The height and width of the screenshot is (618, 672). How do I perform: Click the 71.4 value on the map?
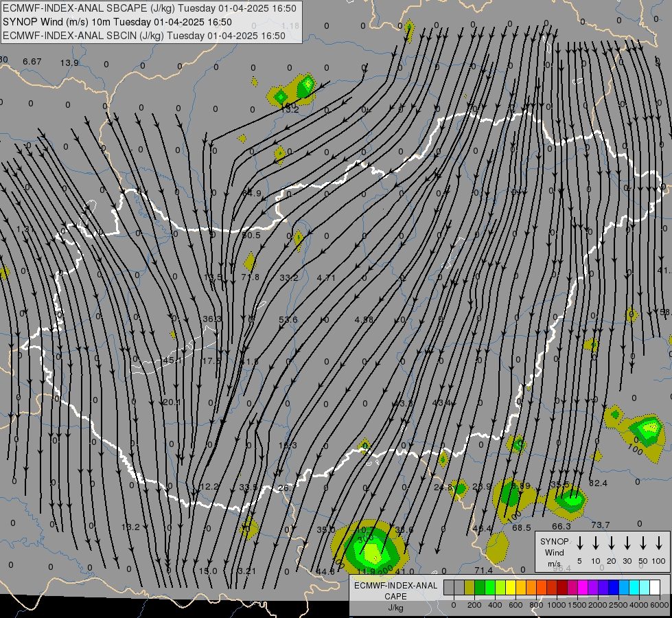[483, 570]
